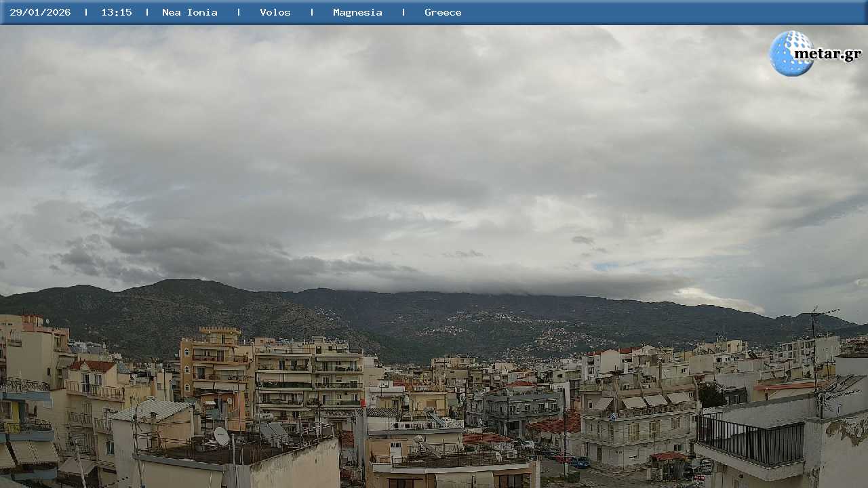Image resolution: width=868 pixels, height=488 pixels.
Task: Click the metar.gr globe logo
Action: click(790, 54)
